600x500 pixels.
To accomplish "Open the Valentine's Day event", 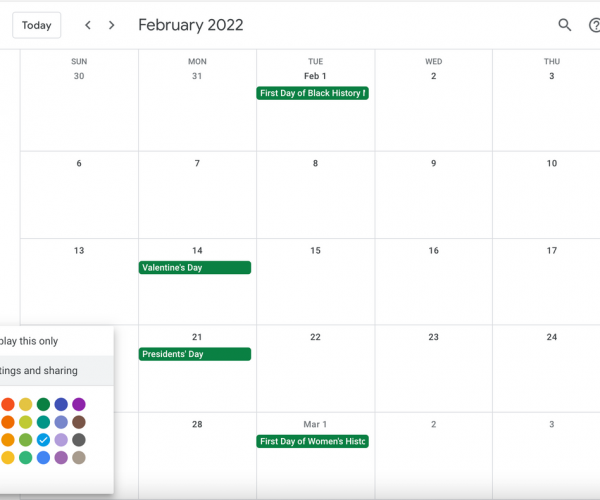I will tap(195, 267).
